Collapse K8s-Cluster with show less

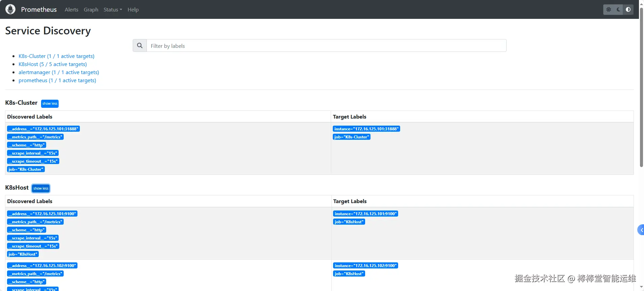point(50,103)
